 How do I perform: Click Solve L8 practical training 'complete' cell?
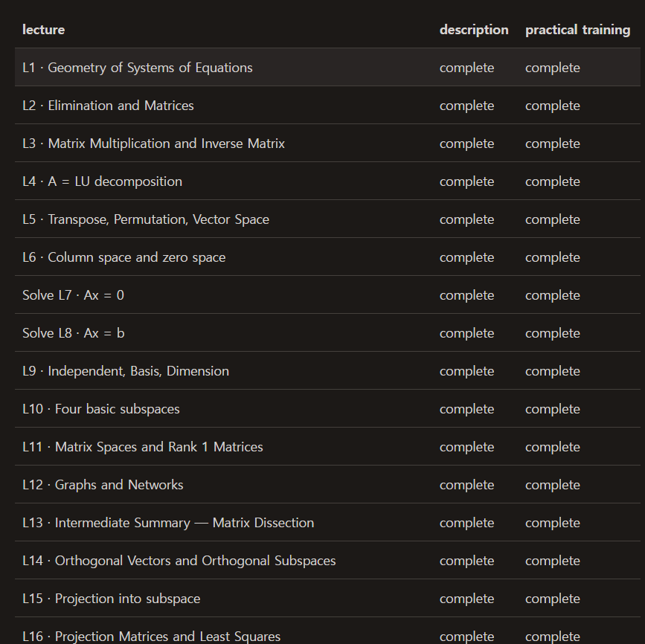click(x=553, y=332)
